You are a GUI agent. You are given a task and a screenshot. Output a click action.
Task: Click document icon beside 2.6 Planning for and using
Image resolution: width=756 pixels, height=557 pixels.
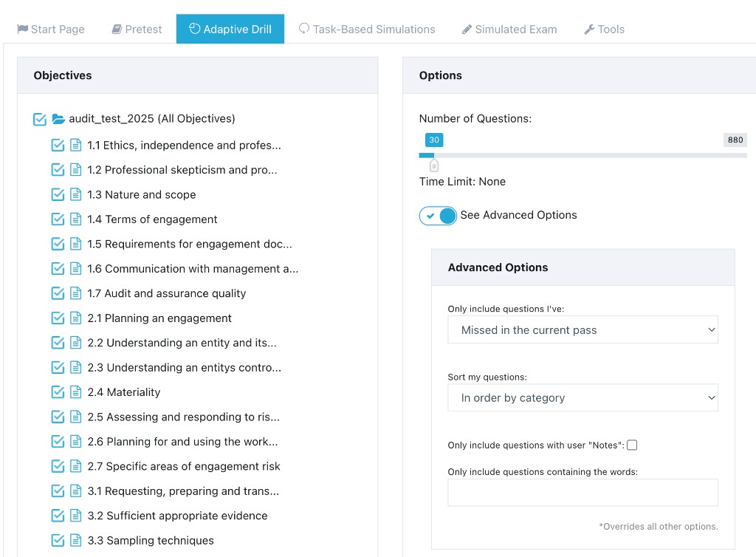pos(76,442)
